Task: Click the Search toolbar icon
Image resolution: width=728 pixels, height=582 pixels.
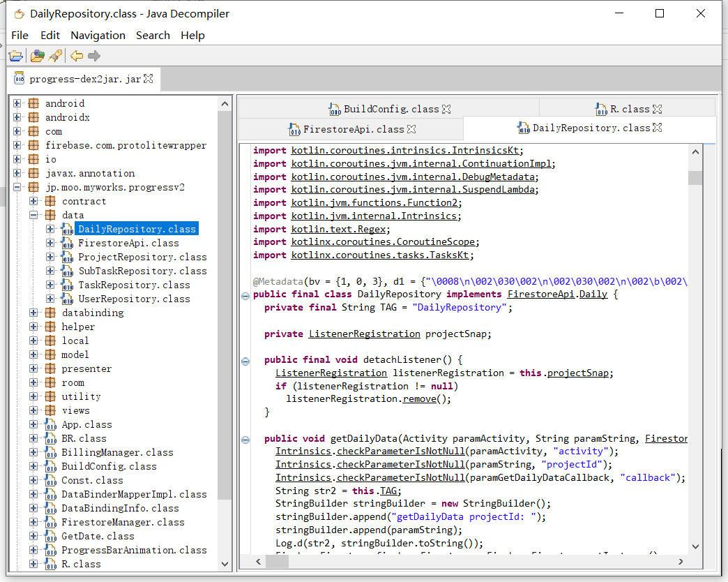Action: 55,57
